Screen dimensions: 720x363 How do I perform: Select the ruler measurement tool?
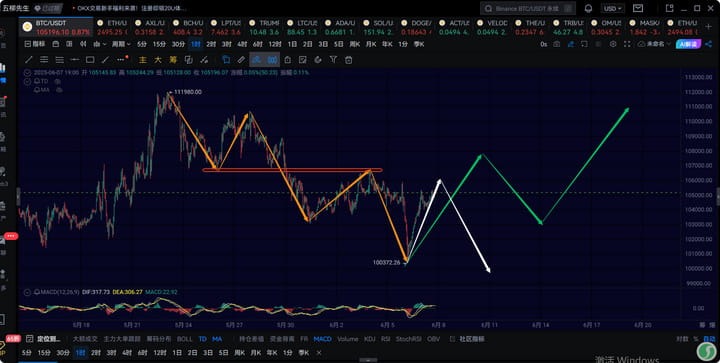(242, 60)
